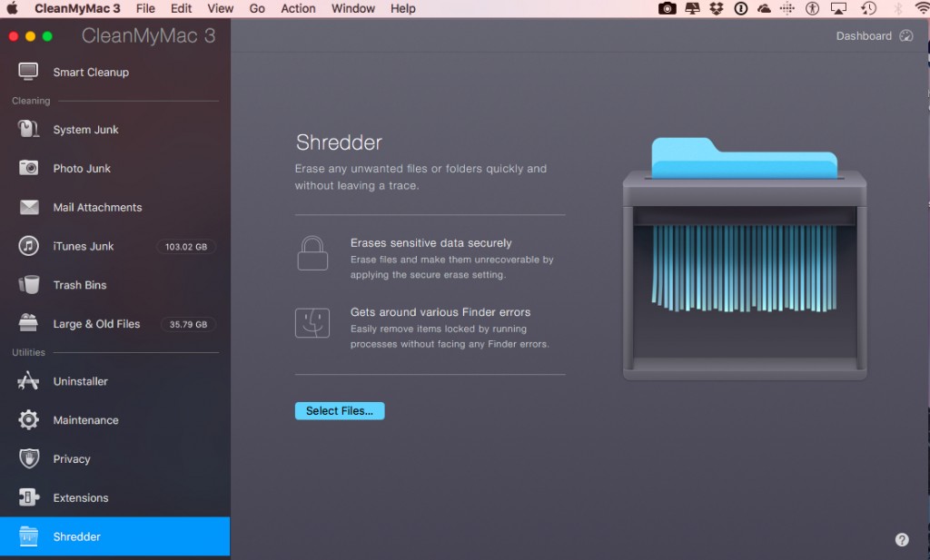This screenshot has height=560, width=930.
Task: Open the View menu
Action: click(x=220, y=8)
